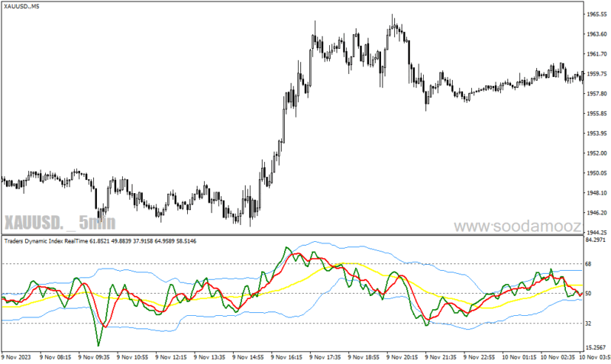Select the 1952.00 price scale label
The image size is (611, 364).
(596, 153)
